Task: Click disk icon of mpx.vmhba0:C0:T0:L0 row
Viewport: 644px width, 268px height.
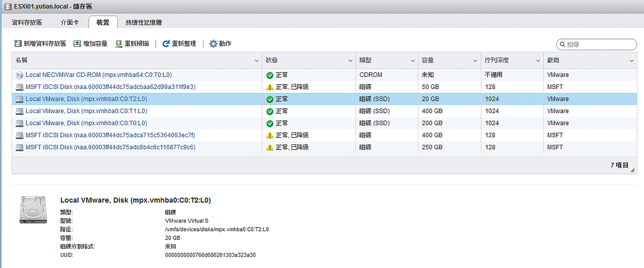Action: click(19, 123)
